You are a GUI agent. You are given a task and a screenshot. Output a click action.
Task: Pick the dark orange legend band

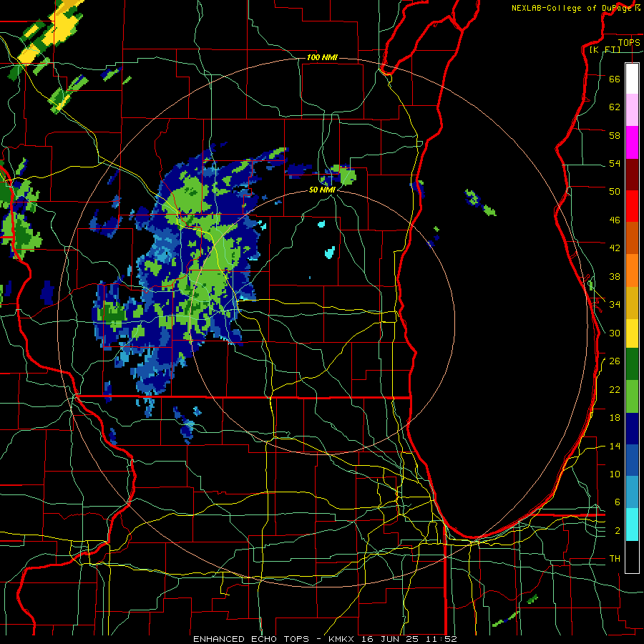click(x=632, y=238)
